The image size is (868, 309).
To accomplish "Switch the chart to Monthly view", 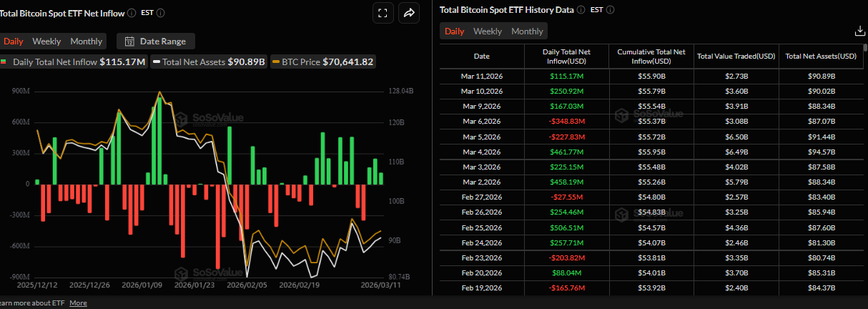I will pos(86,41).
